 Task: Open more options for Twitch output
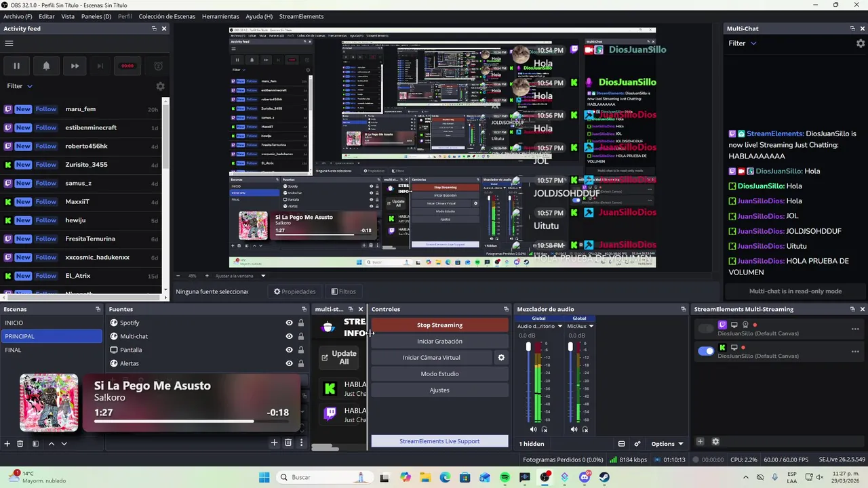pos(855,329)
